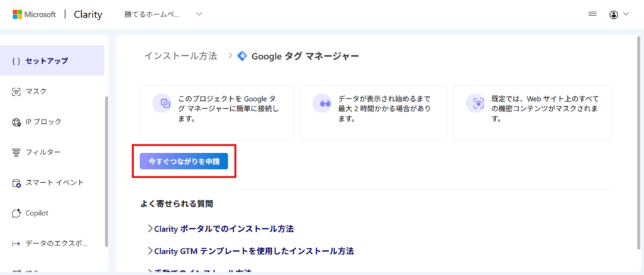
Task: Click the Data Export arrow icon
Action: (16, 244)
